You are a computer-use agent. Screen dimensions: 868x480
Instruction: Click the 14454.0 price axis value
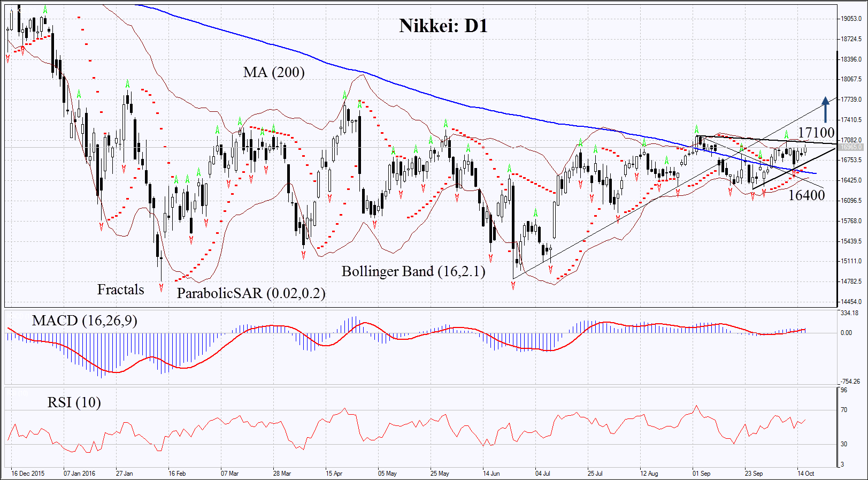[851, 302]
